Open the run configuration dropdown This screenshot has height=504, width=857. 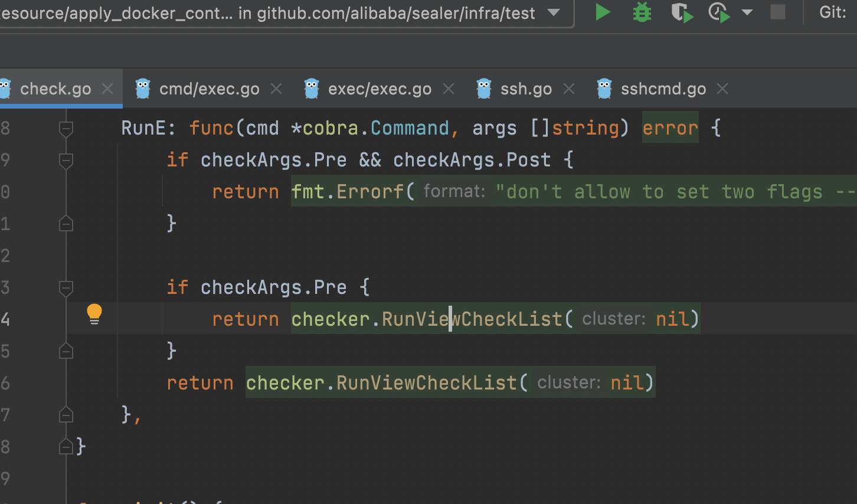tap(554, 12)
